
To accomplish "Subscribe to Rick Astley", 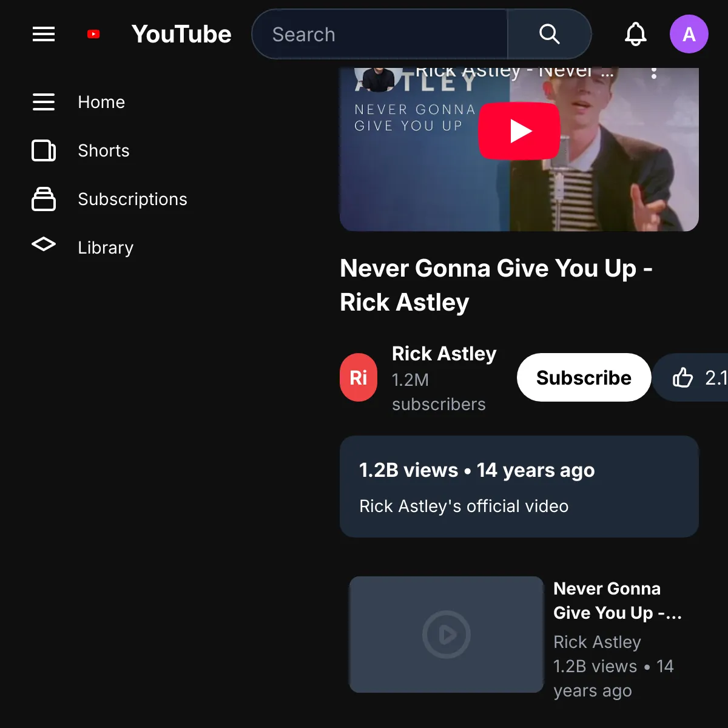I will pos(584,377).
